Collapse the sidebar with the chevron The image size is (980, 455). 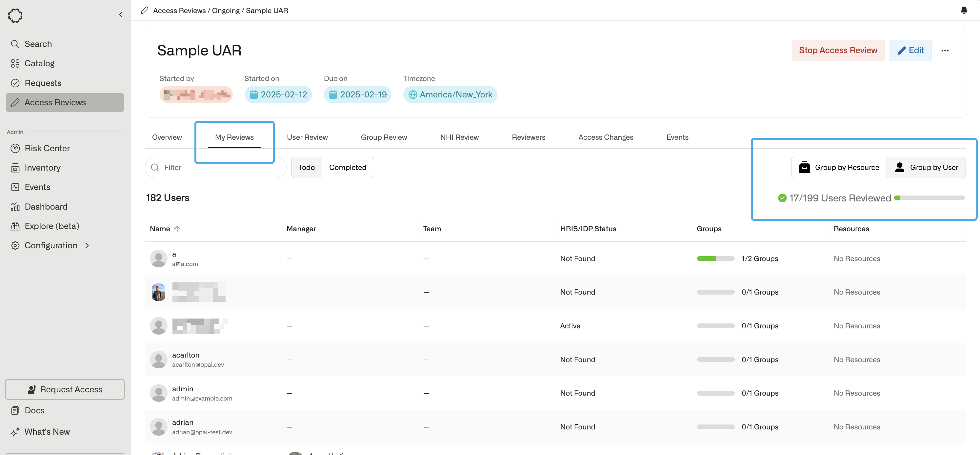click(121, 15)
